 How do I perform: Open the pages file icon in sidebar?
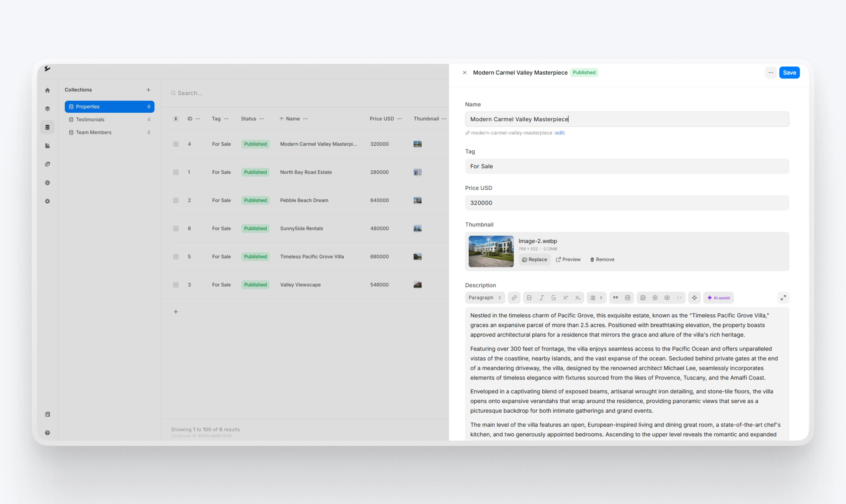pyautogui.click(x=48, y=146)
